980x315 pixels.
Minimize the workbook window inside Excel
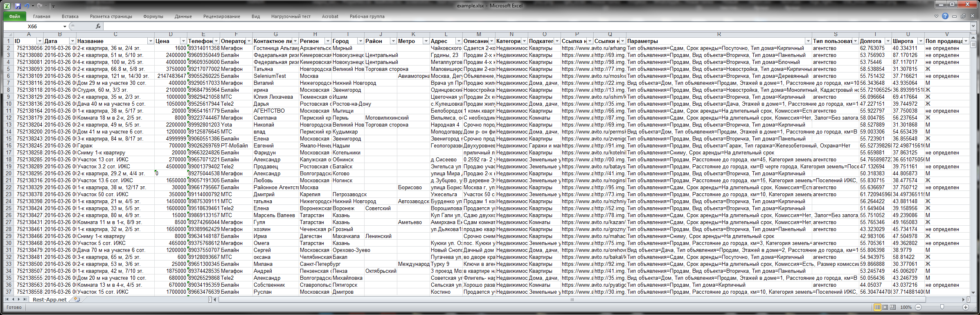pos(954,16)
